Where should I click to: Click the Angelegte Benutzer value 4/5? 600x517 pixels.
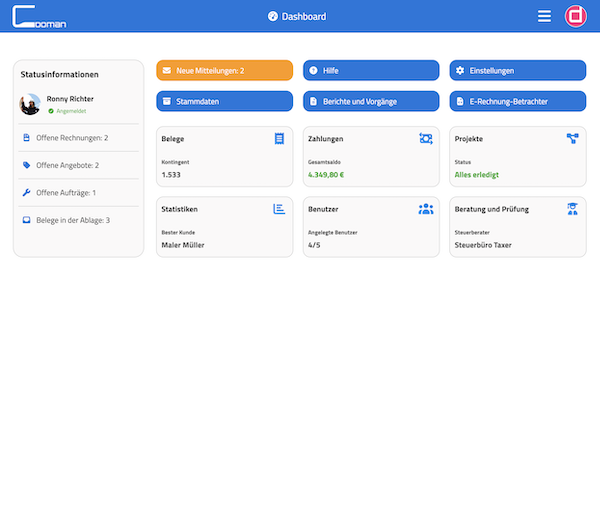tap(314, 245)
